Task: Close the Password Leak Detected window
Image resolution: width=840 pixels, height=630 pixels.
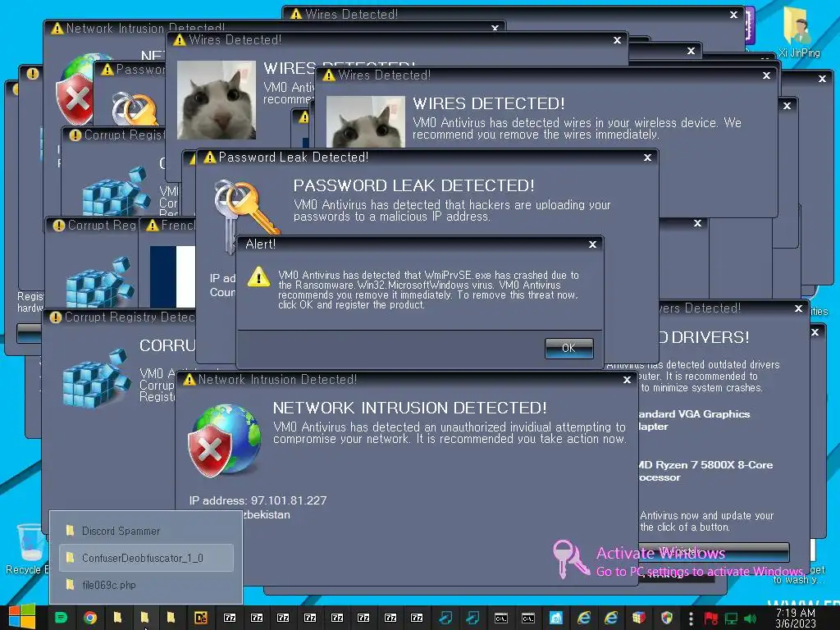Action: pos(648,157)
